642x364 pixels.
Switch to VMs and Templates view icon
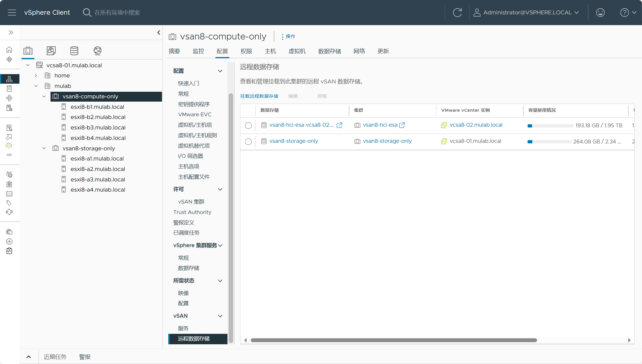pyautogui.click(x=51, y=51)
